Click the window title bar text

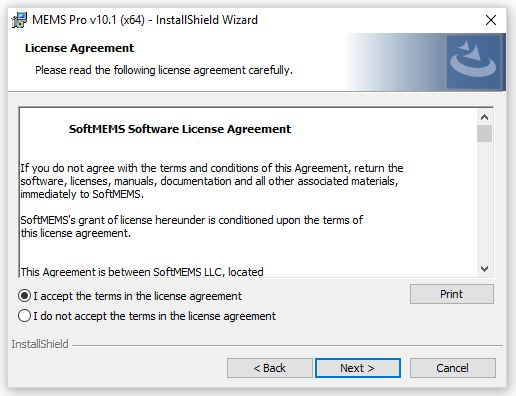point(145,20)
